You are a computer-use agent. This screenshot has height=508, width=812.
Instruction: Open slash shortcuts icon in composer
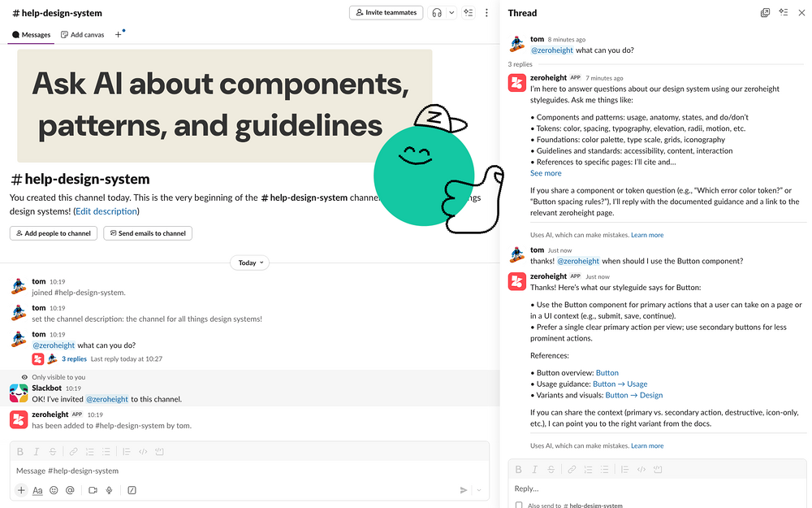pyautogui.click(x=132, y=490)
